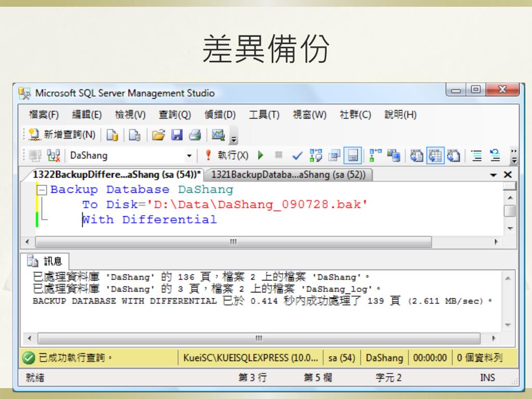This screenshot has height=399, width=532.
Task: Collapse the Backup Database code block
Action: [x=42, y=190]
